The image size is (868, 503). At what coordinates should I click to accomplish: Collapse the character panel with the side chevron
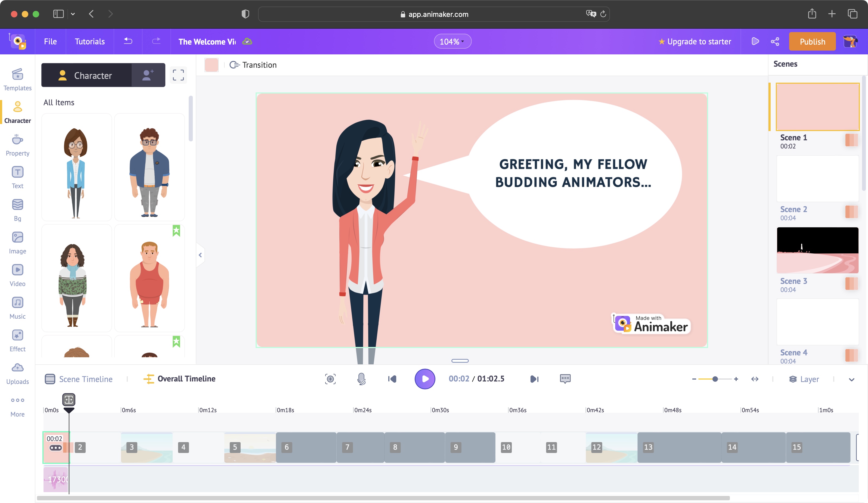point(200,255)
